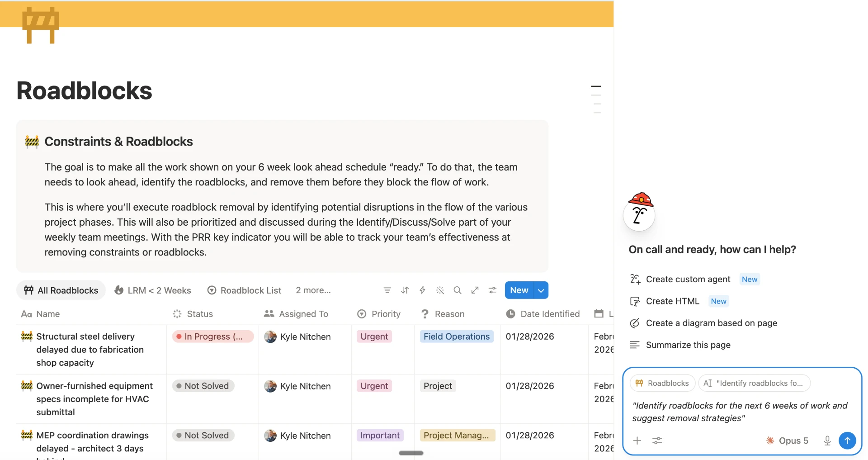
Task: Click the diagram icon beside Create a diagram
Action: 635,323
